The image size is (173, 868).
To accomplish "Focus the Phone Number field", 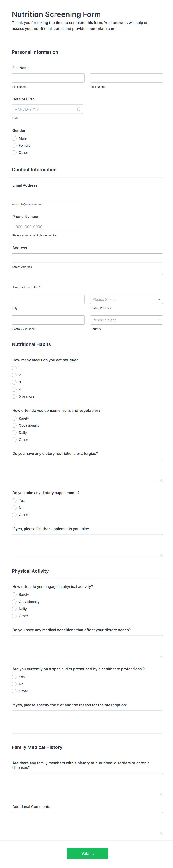I will coord(47,226).
